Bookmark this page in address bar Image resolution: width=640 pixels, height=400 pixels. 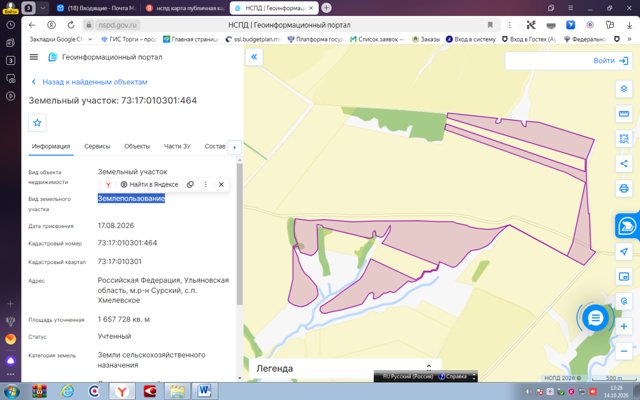tap(490, 25)
